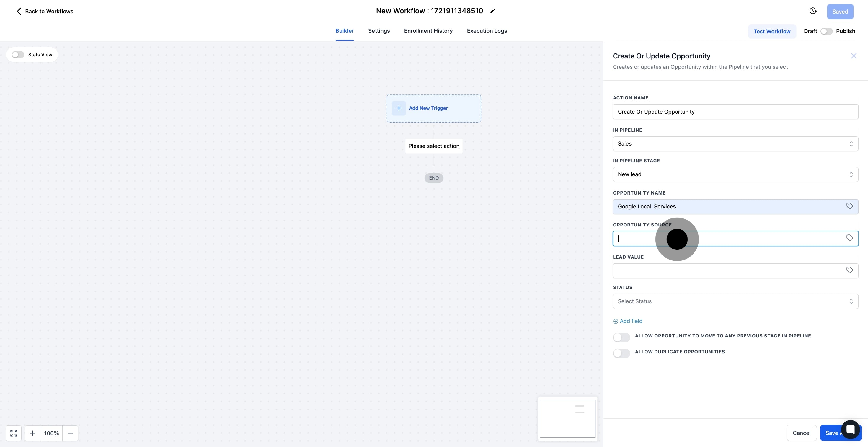Open the Execution Logs tab

(x=487, y=31)
